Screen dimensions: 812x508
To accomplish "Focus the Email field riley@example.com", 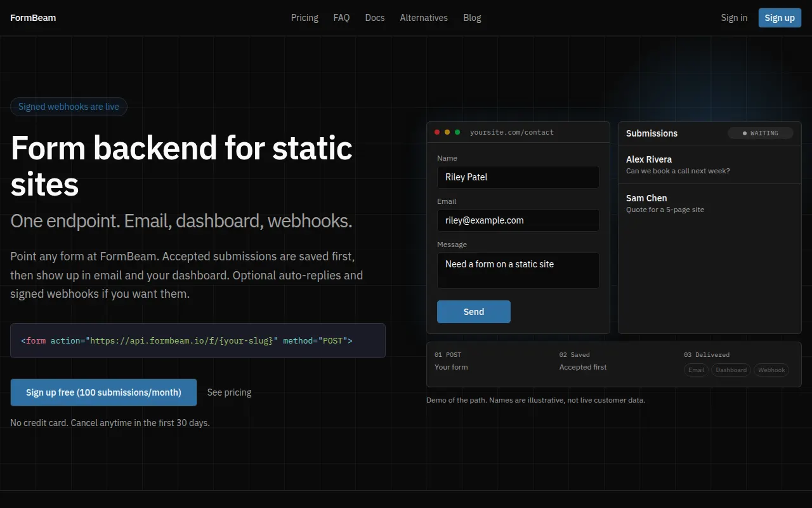I will 518,220.
